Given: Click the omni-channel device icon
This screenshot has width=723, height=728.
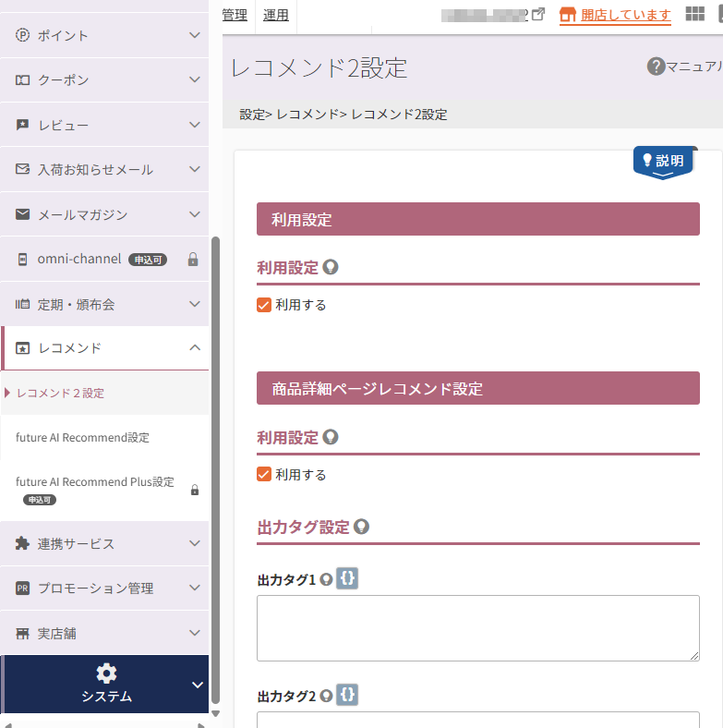Looking at the screenshot, I should click(22, 259).
